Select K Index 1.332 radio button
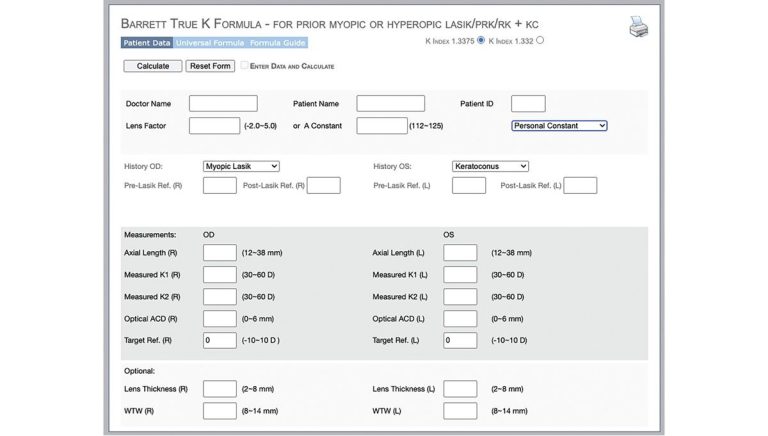 540,40
